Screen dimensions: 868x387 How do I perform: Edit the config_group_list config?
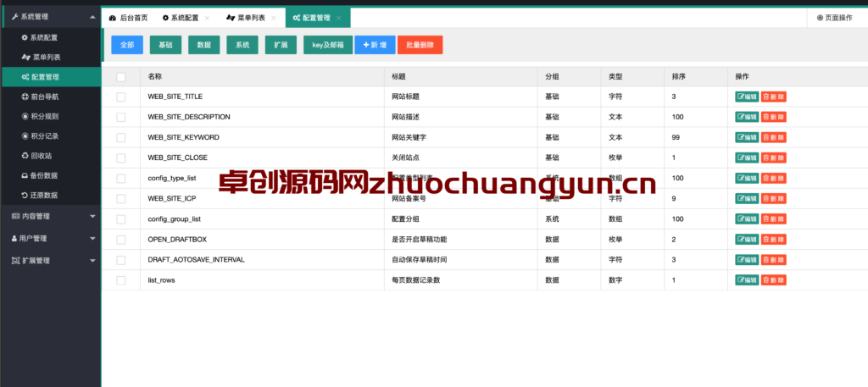[x=747, y=219]
